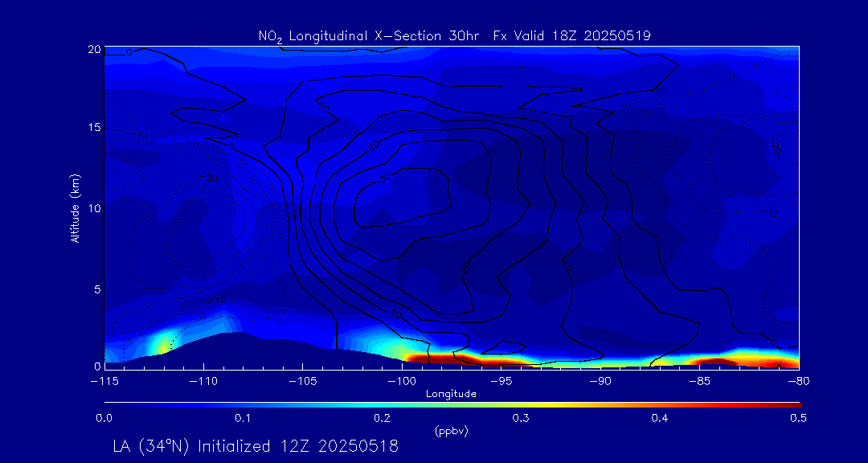Image resolution: width=868 pixels, height=463 pixels.
Task: Click the Longitude axis label
Action: point(451,395)
